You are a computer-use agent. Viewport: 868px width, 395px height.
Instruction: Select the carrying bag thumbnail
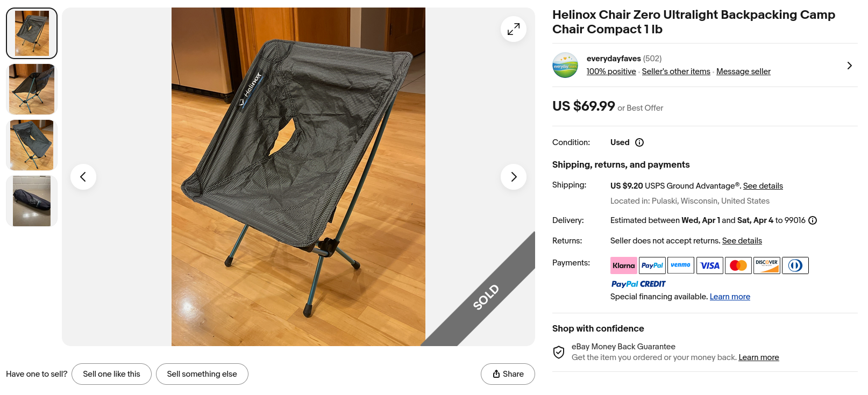click(32, 201)
